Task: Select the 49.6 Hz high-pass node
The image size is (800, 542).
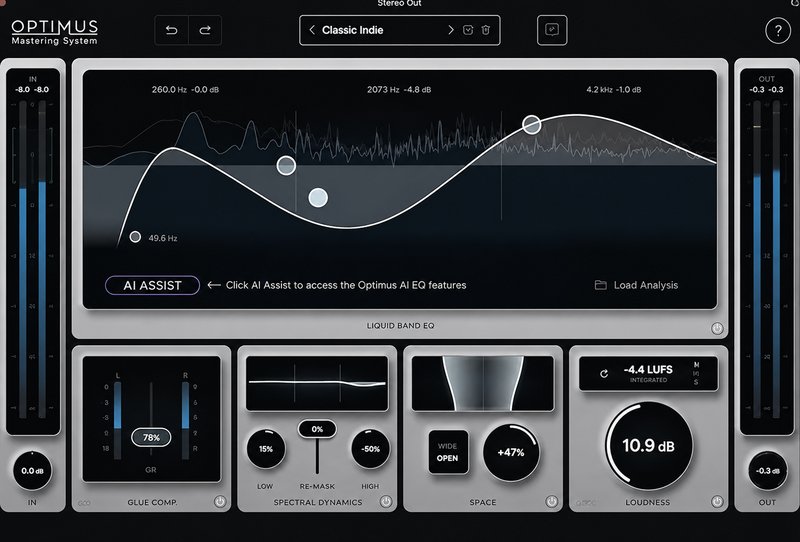Action: tap(135, 237)
